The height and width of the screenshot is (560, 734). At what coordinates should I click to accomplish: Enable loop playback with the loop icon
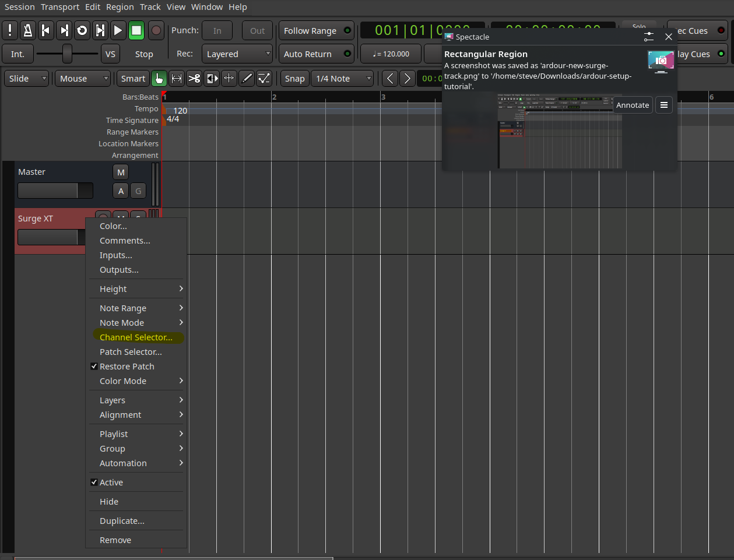point(82,30)
